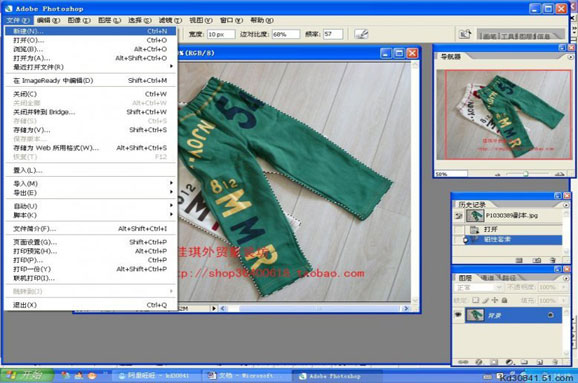Click the link layers icon in Layers panel

click(x=463, y=362)
